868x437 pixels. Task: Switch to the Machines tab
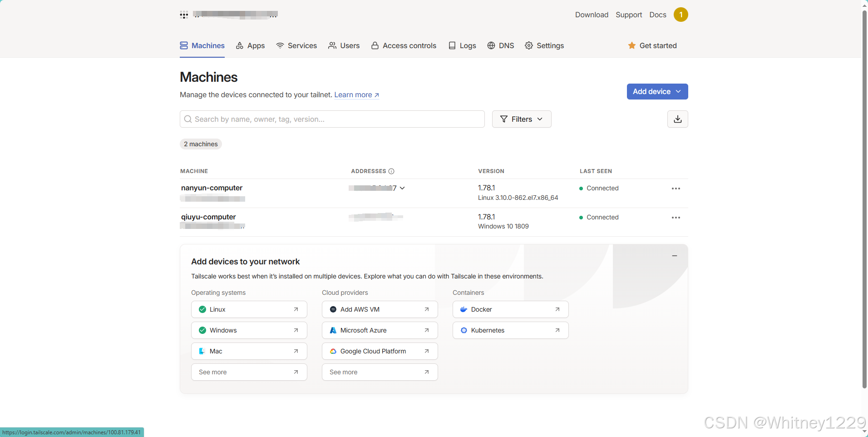click(202, 45)
